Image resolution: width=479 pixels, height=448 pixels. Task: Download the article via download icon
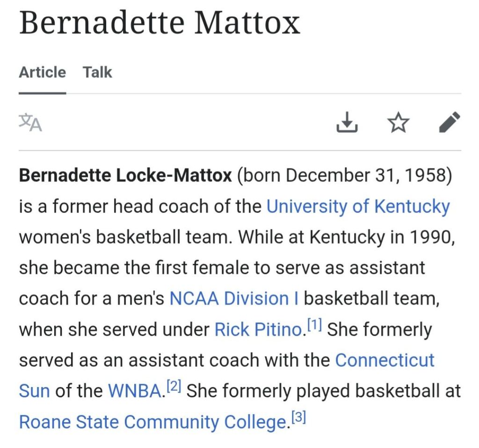click(347, 123)
